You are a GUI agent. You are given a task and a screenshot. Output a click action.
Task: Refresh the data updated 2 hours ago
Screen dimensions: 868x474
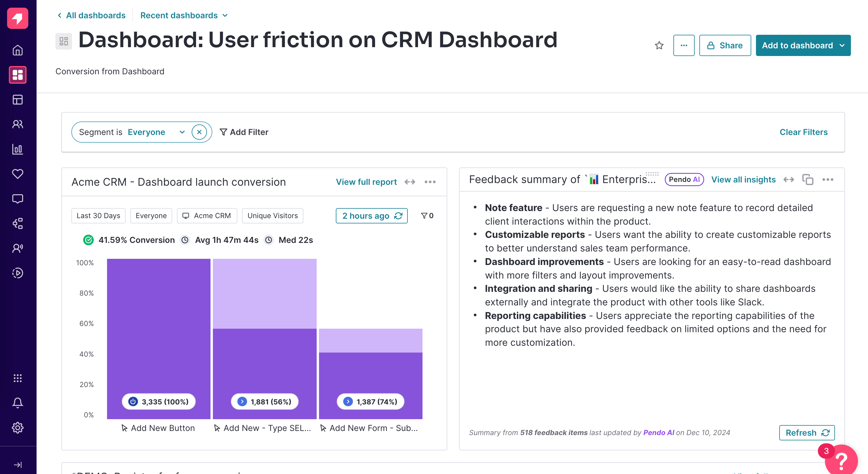tap(372, 215)
